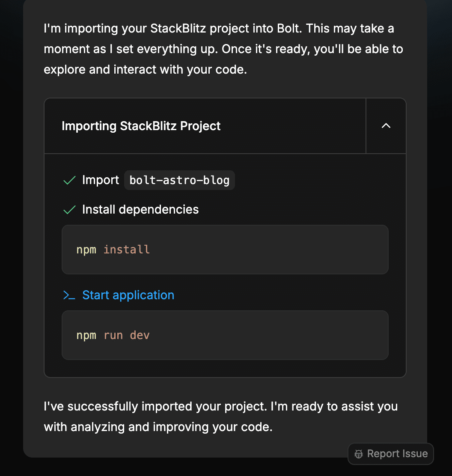Click the Import step label text
Viewport: 452px width, 476px height.
point(101,180)
